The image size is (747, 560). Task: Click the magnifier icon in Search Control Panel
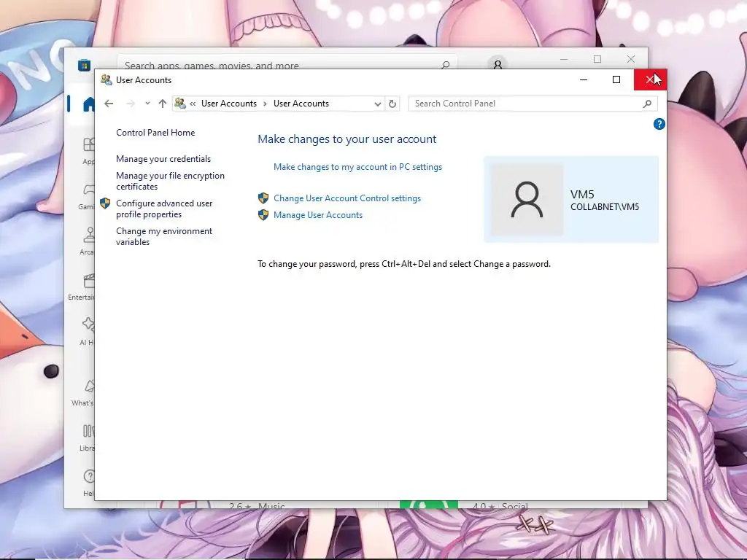pyautogui.click(x=647, y=104)
